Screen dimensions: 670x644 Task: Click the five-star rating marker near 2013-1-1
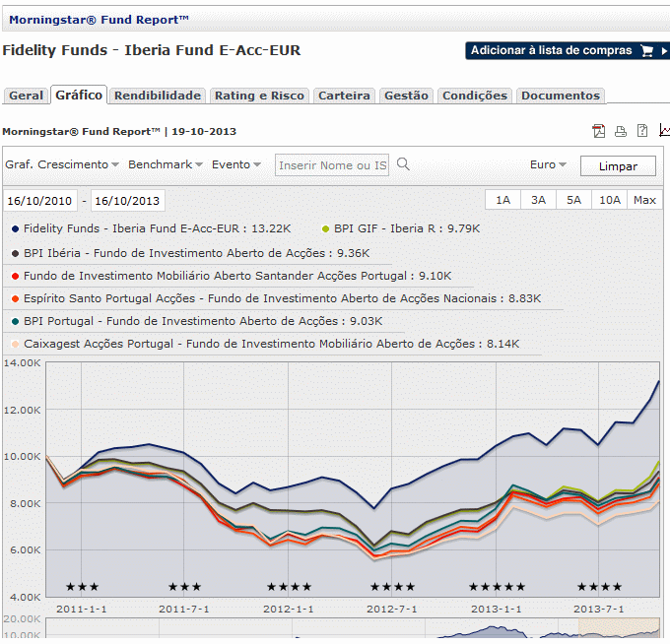(x=497, y=587)
